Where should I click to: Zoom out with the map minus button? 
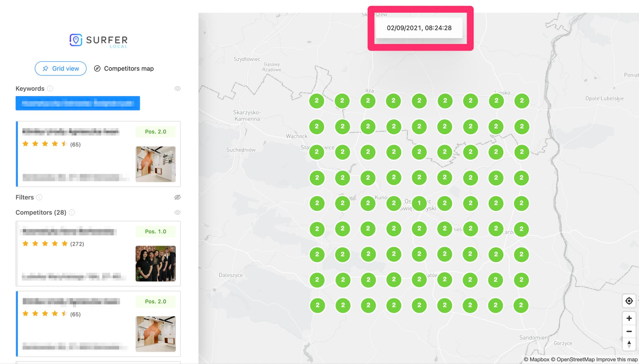(x=629, y=331)
